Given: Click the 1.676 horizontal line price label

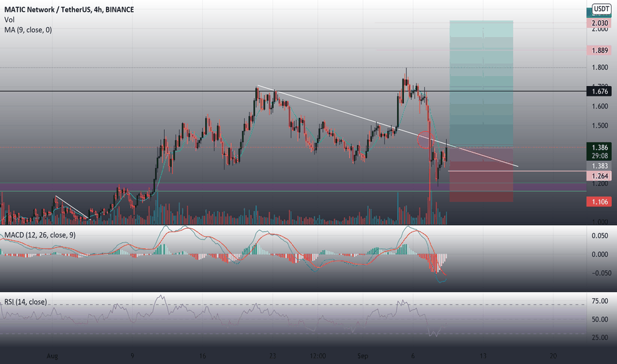Looking at the screenshot, I should point(599,91).
